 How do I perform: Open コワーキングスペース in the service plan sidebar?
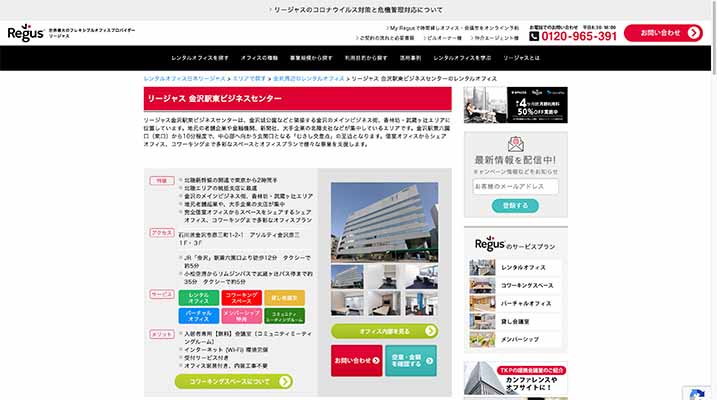tap(515, 285)
